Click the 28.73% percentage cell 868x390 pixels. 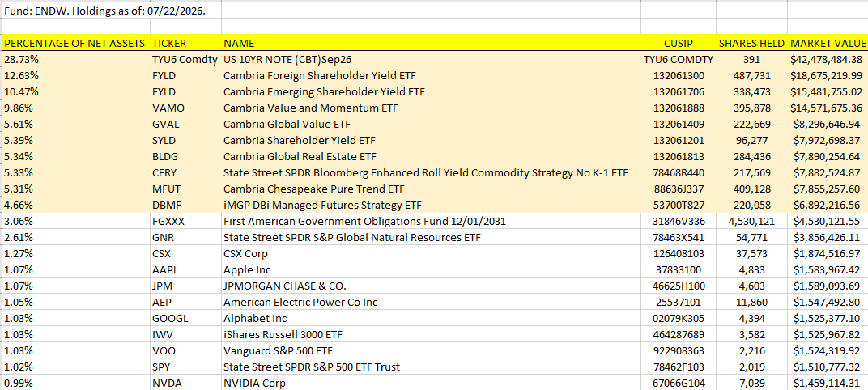pos(75,59)
